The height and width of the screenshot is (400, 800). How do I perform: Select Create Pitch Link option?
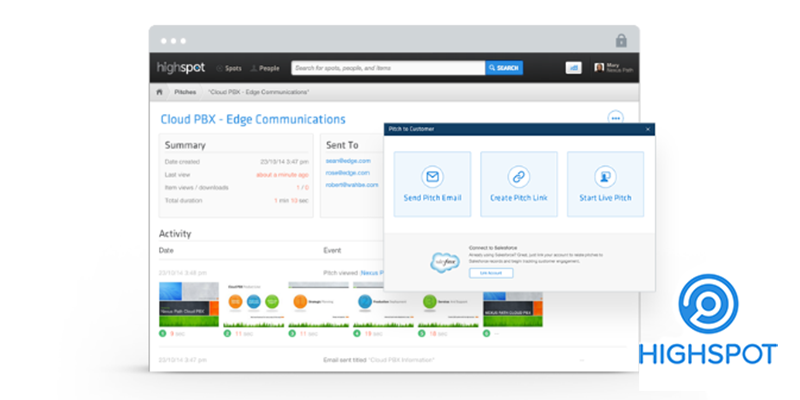(518, 184)
